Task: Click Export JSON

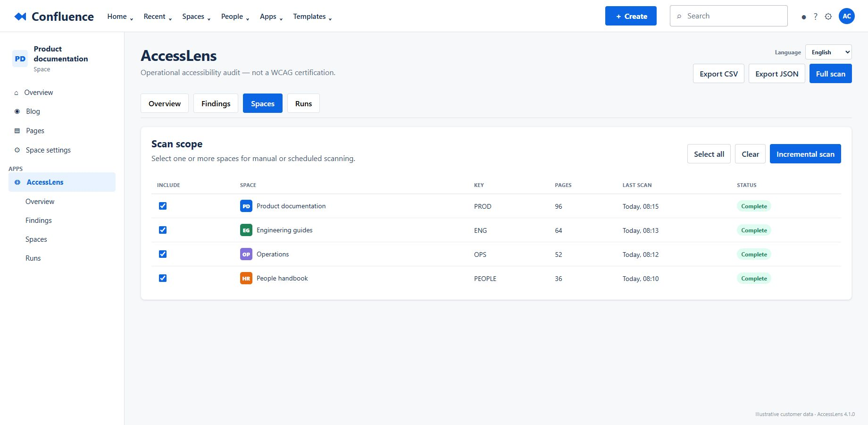Action: [776, 74]
